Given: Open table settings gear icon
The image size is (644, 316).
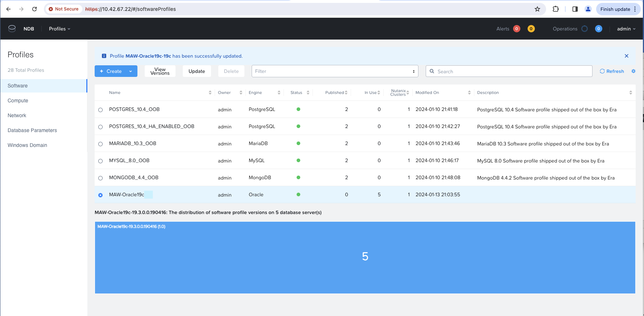Looking at the screenshot, I should pos(633,71).
